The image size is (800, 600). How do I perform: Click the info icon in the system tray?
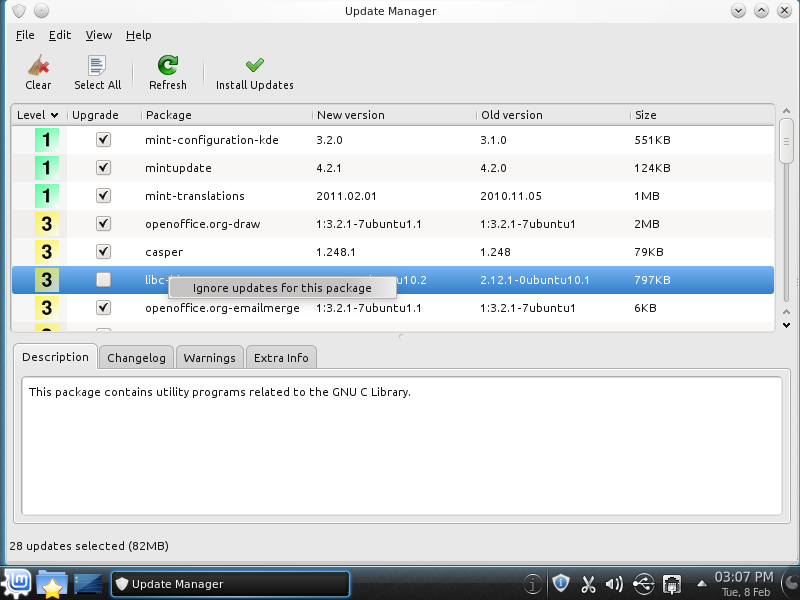tap(533, 583)
